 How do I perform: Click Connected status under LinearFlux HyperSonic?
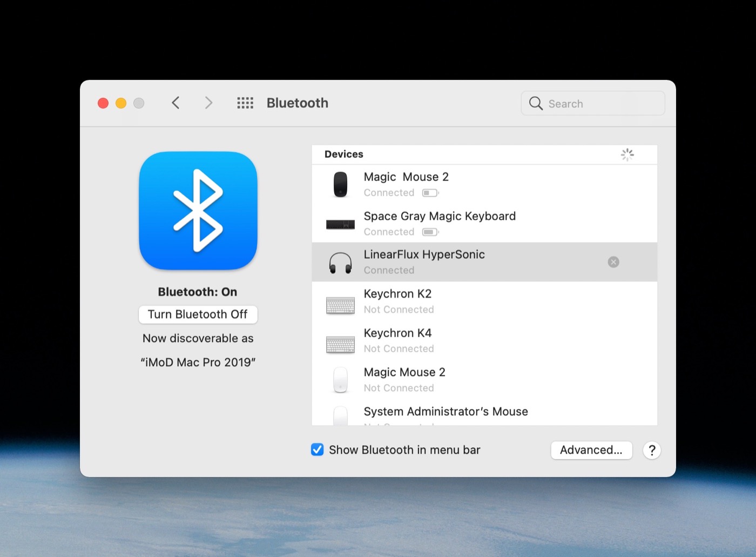pyautogui.click(x=389, y=270)
